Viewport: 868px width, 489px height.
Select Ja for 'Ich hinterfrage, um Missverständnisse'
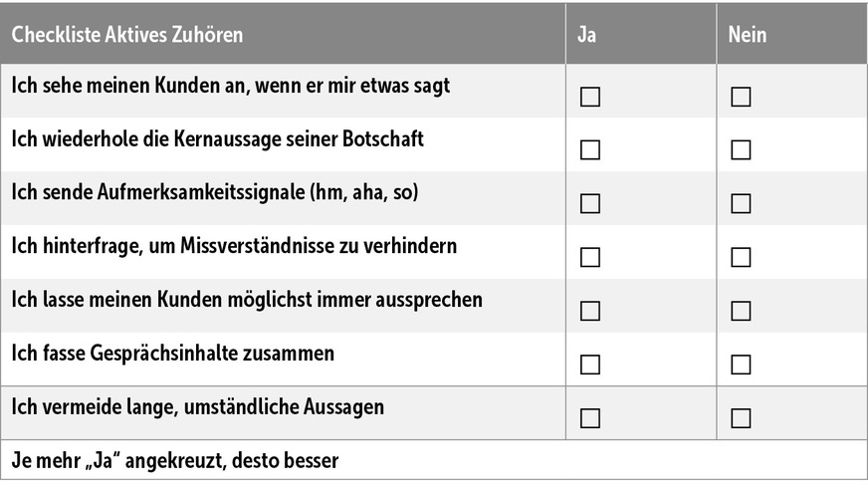(590, 257)
